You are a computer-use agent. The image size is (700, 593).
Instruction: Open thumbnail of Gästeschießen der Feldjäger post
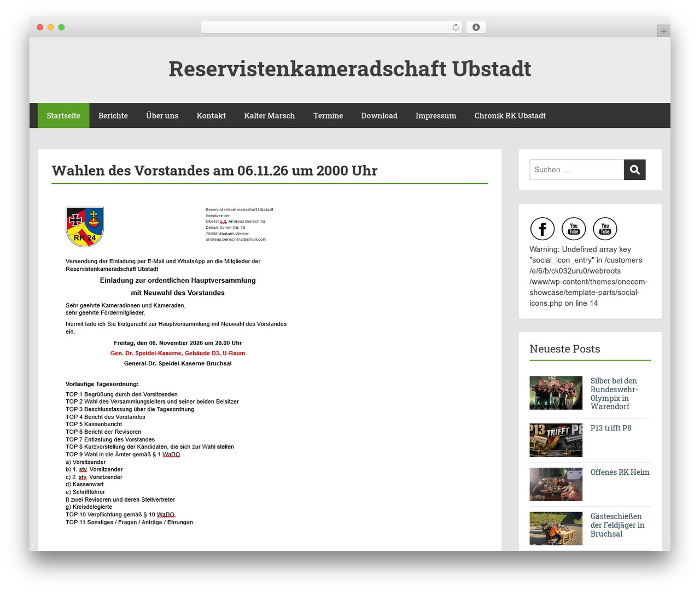556,528
